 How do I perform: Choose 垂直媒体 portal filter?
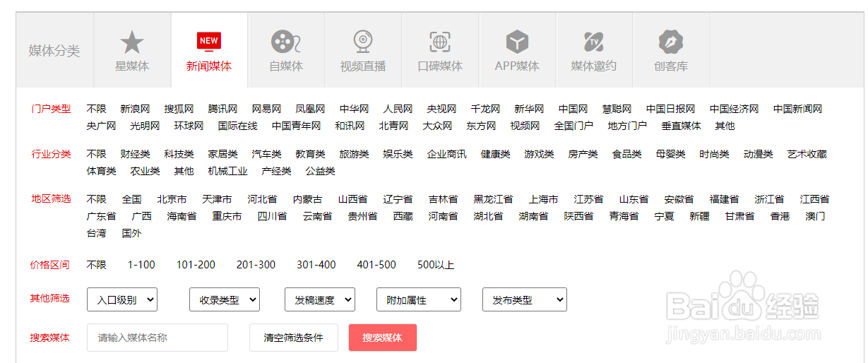[681, 126]
